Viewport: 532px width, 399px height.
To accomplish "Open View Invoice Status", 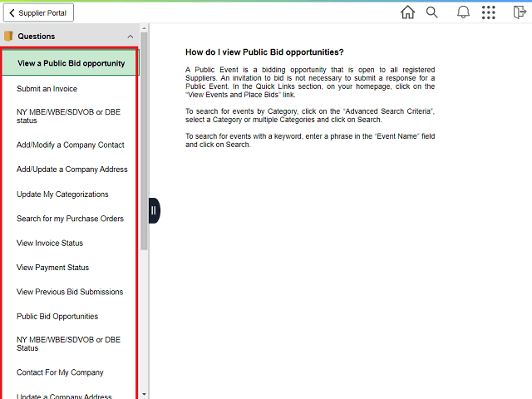I will pyautogui.click(x=50, y=243).
